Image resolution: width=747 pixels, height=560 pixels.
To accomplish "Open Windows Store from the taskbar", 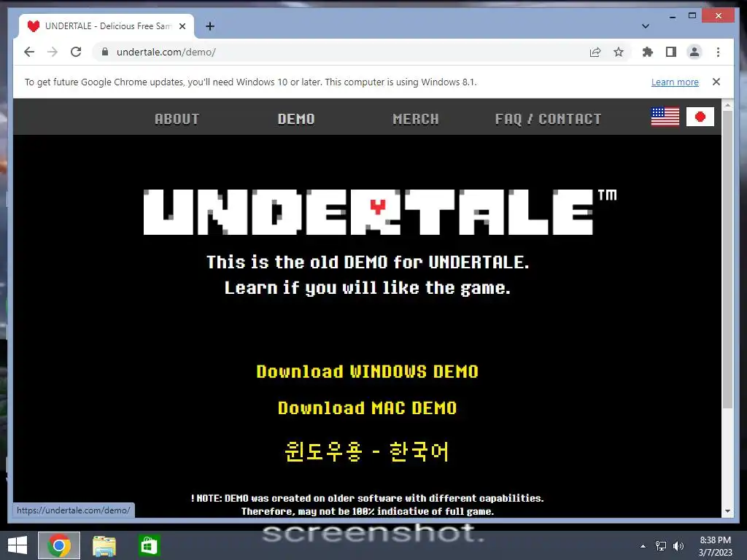I will 149,545.
